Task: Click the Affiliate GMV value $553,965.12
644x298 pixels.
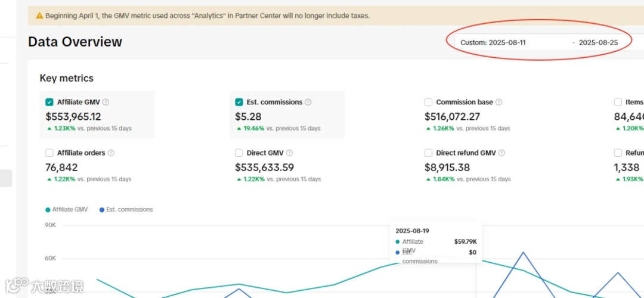Action: point(73,117)
